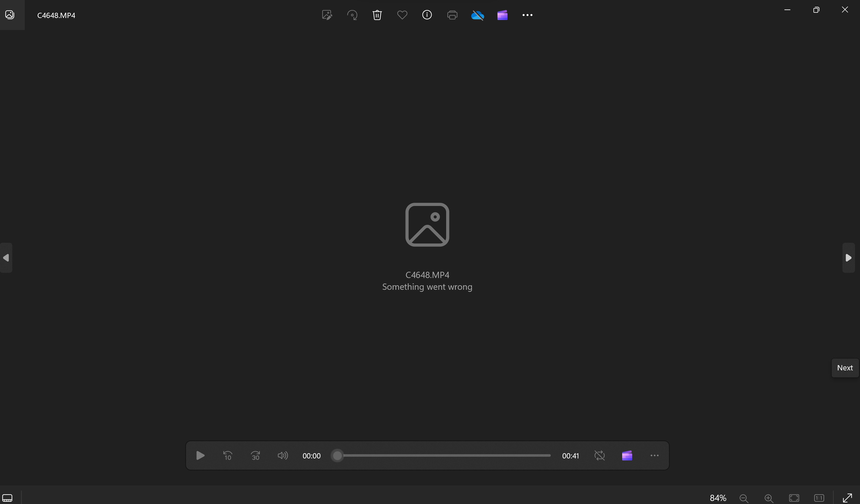Click the Something went wrong message

427,287
